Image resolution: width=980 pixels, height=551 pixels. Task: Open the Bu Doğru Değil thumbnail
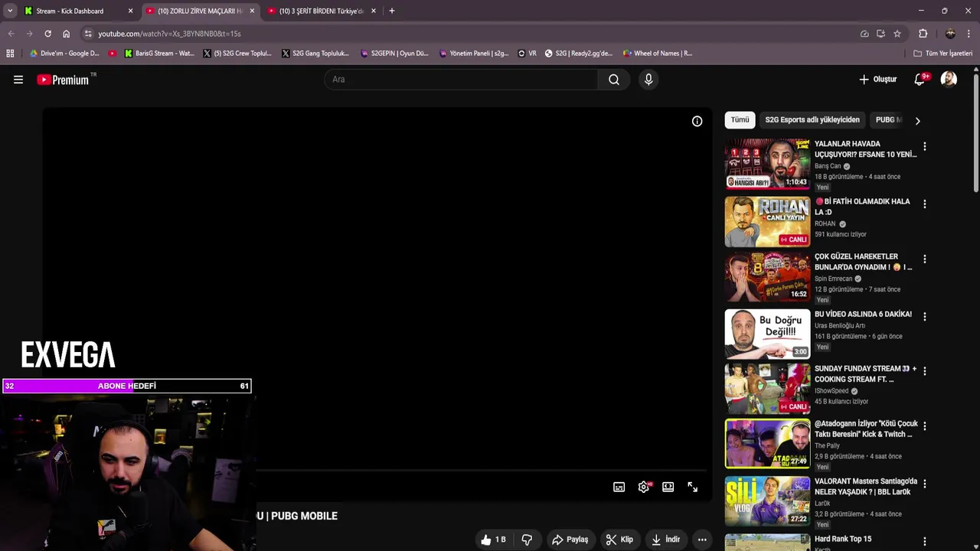tap(767, 334)
